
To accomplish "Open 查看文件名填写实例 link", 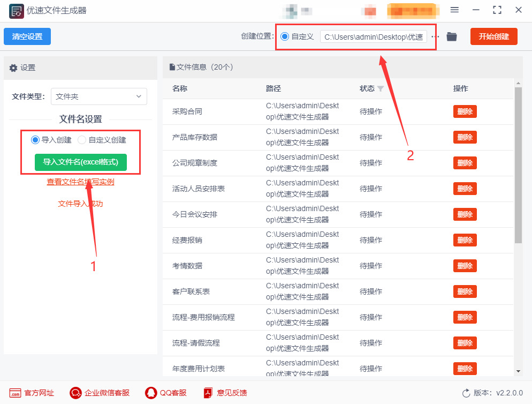I will [80, 182].
